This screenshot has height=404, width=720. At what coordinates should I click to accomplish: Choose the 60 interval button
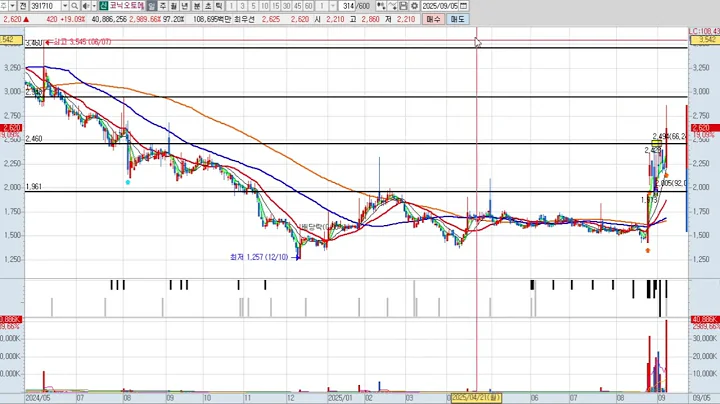coord(309,6)
